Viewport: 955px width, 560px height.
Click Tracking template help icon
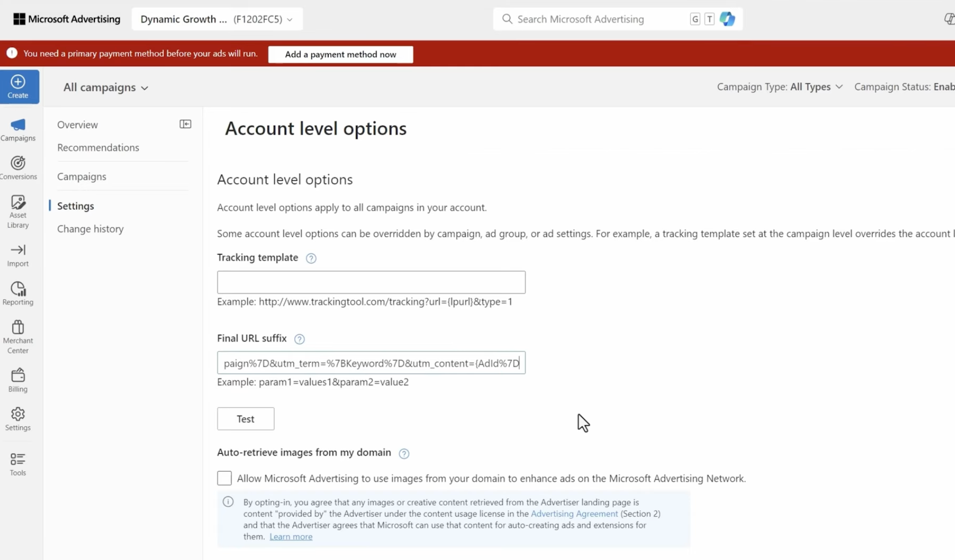pyautogui.click(x=311, y=258)
